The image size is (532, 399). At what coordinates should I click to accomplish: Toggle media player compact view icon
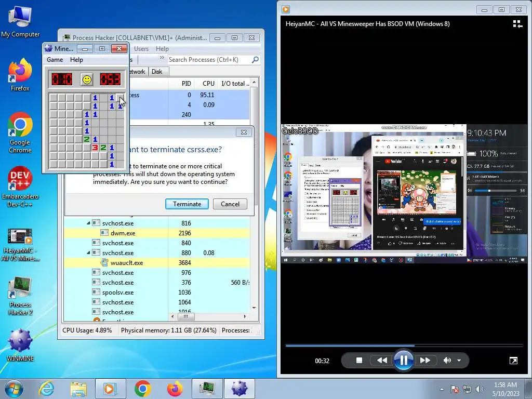pos(517,24)
